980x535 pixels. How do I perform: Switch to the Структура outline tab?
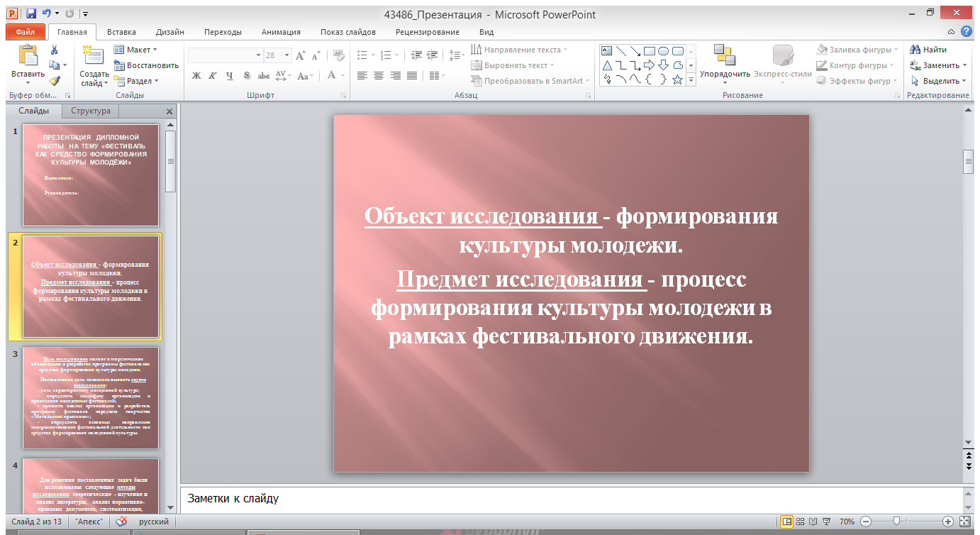tap(91, 111)
